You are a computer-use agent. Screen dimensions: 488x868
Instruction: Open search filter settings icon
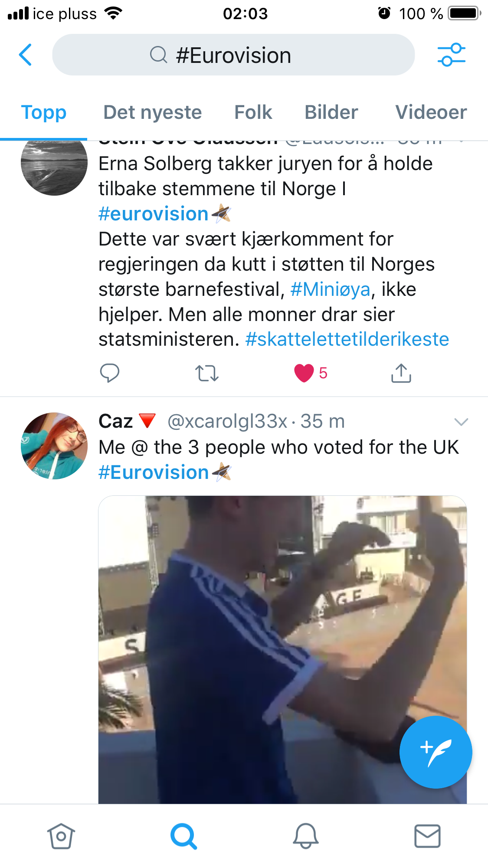pyautogui.click(x=451, y=55)
